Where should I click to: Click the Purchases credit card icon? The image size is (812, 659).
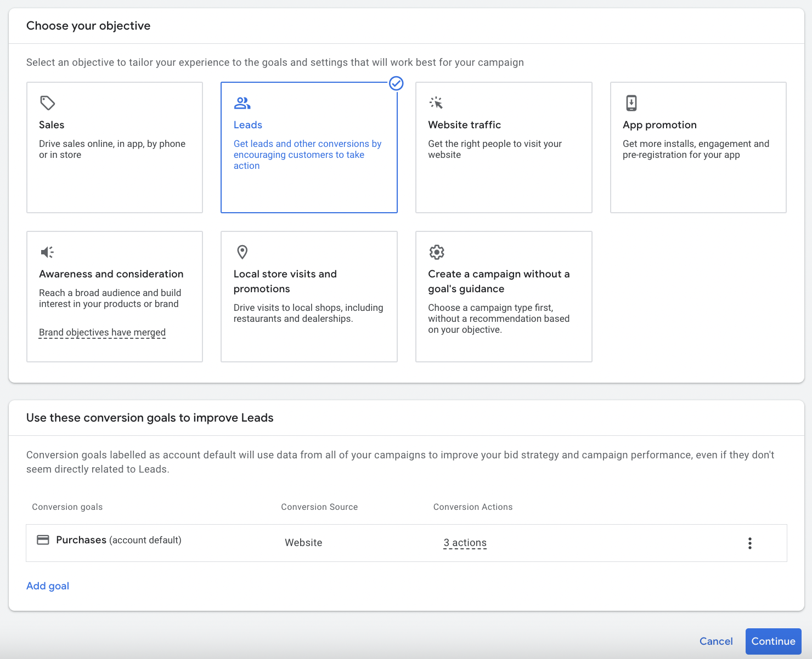pos(43,540)
